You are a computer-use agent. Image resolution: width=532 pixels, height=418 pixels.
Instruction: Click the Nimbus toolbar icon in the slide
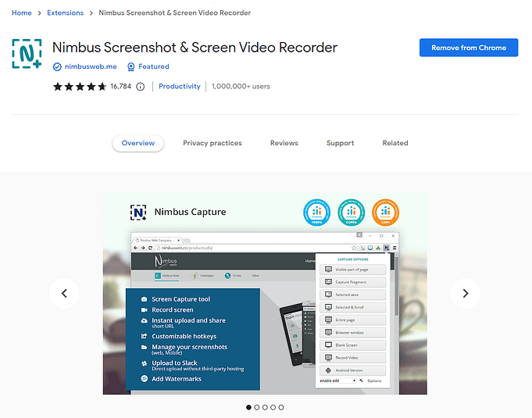[386, 248]
